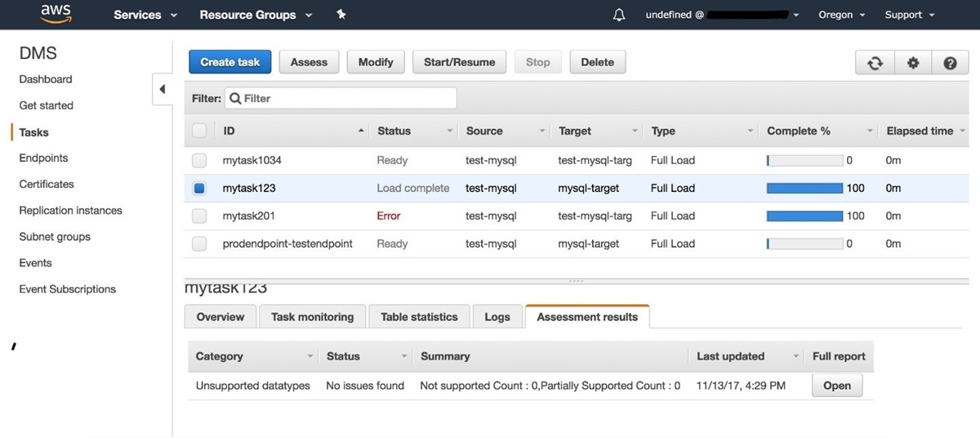980x438 pixels.
Task: Click the pin shortcut icon in navbar
Action: tap(341, 15)
